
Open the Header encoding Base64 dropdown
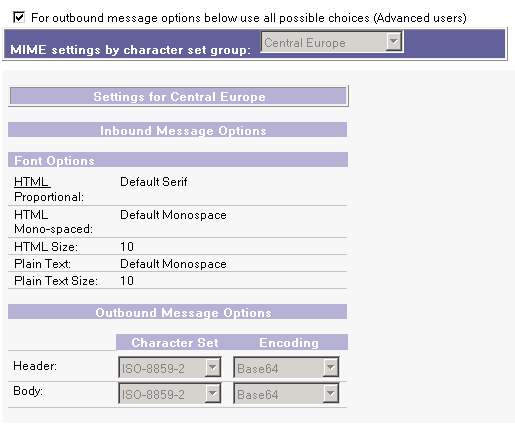(x=286, y=367)
